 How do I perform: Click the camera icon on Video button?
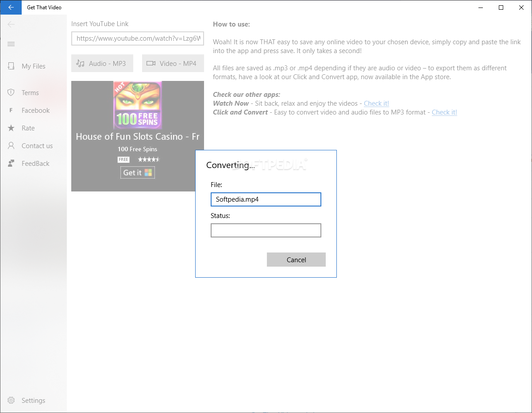(x=151, y=63)
